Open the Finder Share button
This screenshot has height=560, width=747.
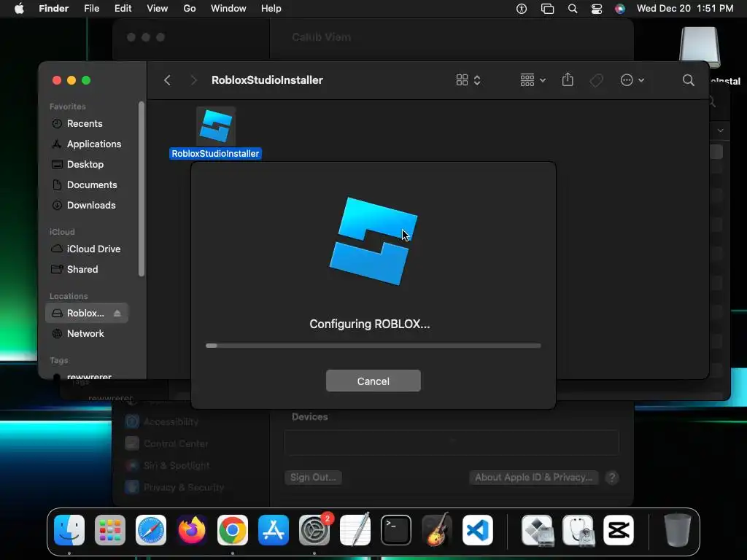[x=568, y=79]
